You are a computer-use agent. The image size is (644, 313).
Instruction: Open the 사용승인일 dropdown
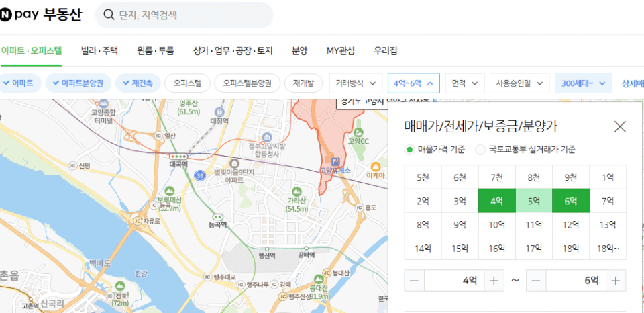519,83
